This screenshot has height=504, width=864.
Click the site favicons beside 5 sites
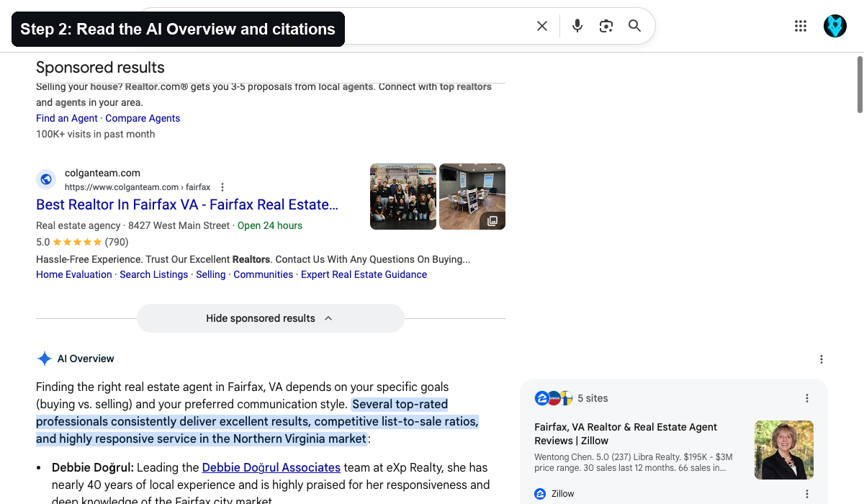point(553,398)
